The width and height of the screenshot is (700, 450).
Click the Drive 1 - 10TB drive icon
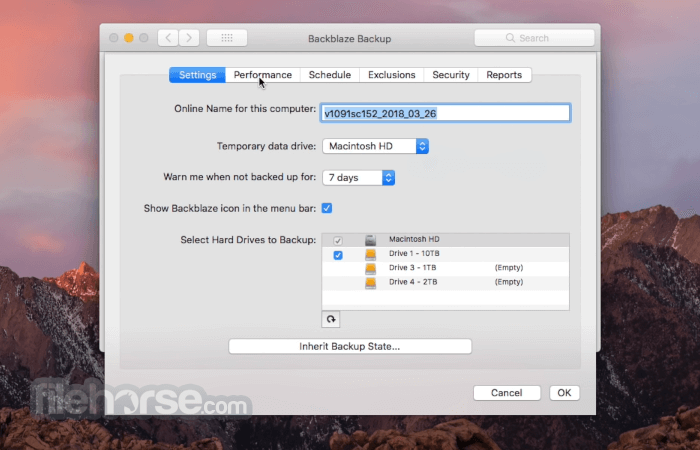370,254
